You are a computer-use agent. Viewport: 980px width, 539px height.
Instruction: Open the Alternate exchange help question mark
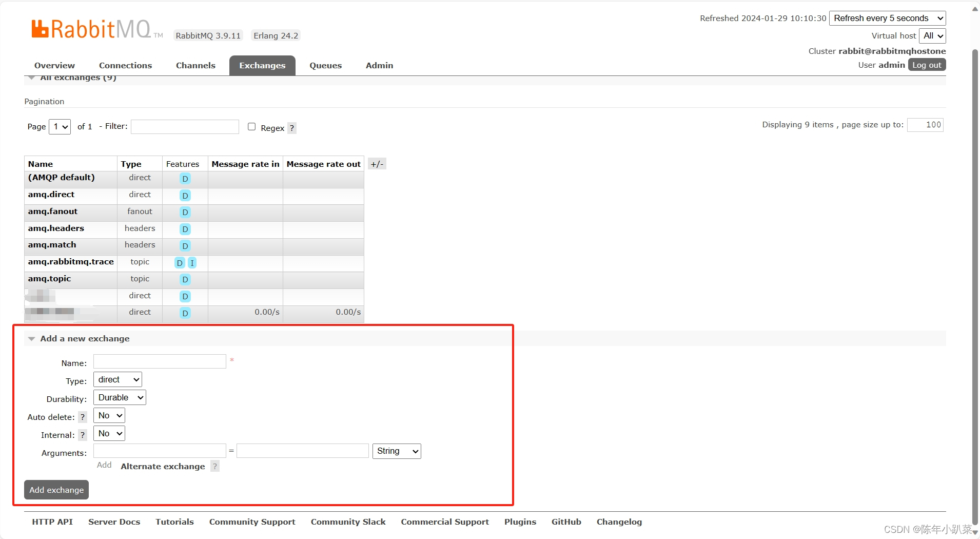pos(215,466)
